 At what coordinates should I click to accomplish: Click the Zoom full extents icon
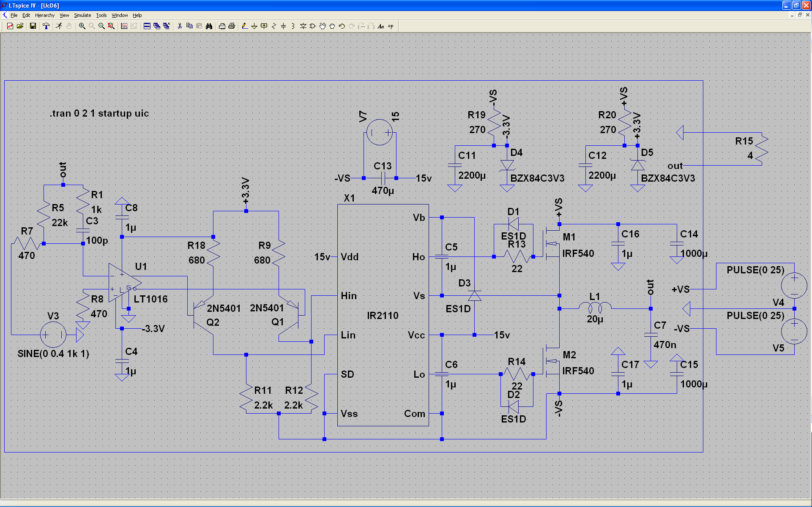click(x=111, y=26)
